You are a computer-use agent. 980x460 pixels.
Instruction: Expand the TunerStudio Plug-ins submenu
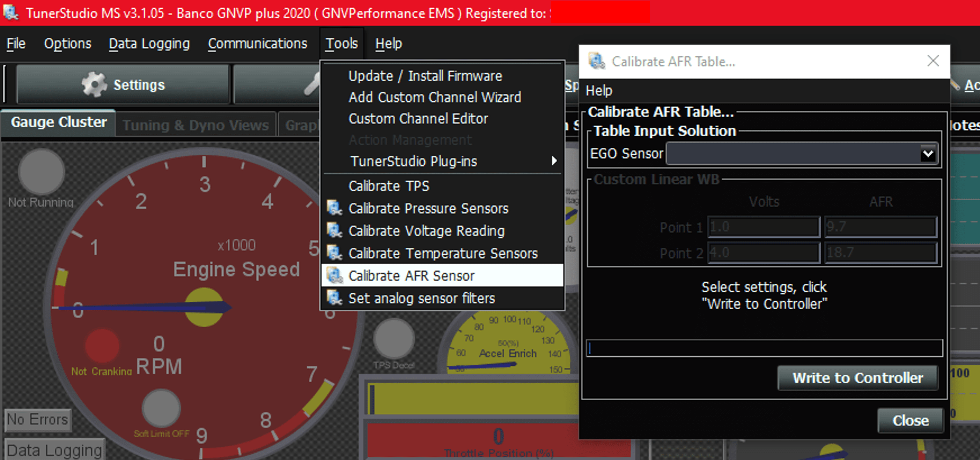click(442, 161)
